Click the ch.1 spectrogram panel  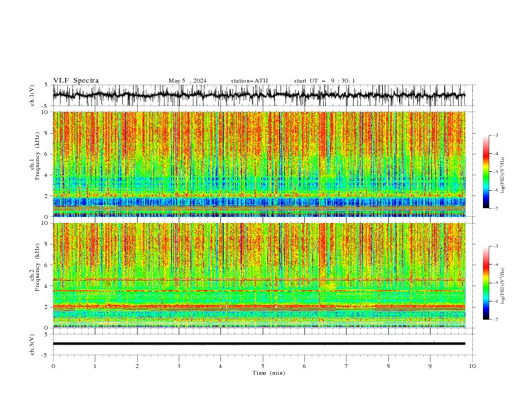(259, 164)
